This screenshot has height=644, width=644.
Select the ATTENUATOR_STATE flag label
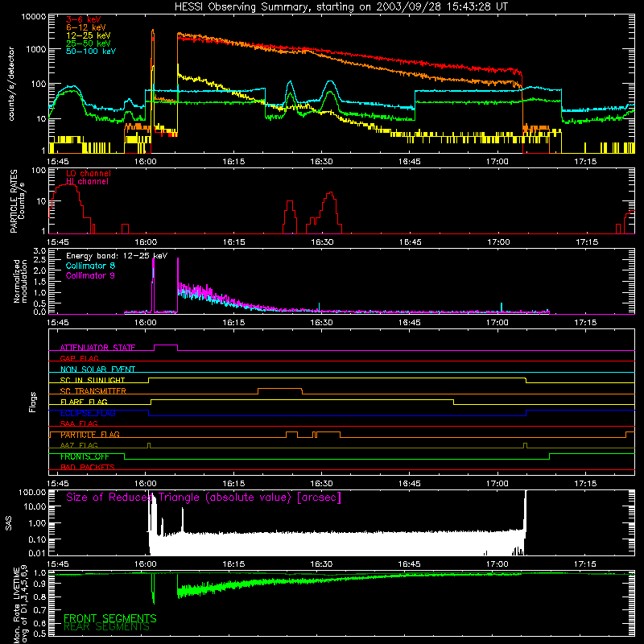pos(97,348)
